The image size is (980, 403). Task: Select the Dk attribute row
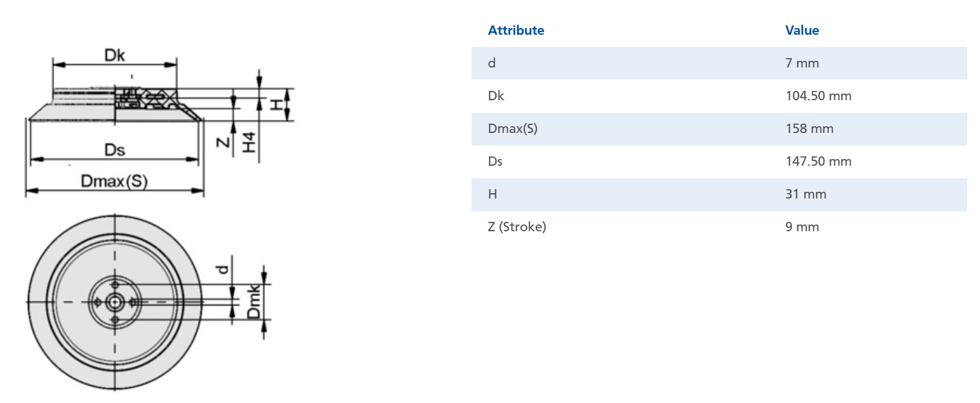(719, 96)
